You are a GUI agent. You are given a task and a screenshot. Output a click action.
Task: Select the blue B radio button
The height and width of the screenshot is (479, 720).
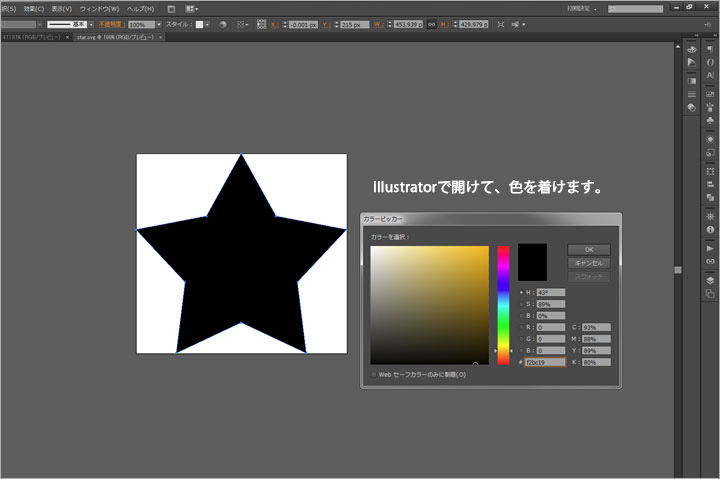tap(521, 350)
